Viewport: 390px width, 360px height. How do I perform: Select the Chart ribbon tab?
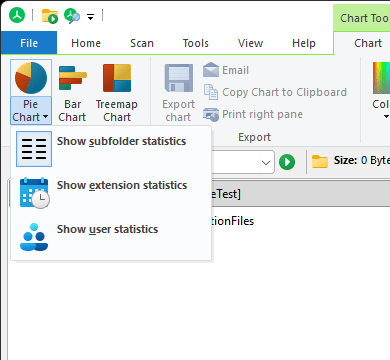tap(368, 43)
